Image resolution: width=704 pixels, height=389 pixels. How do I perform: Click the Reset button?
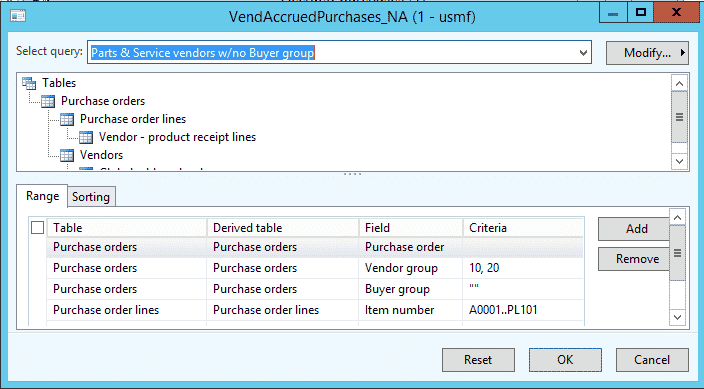point(478,360)
